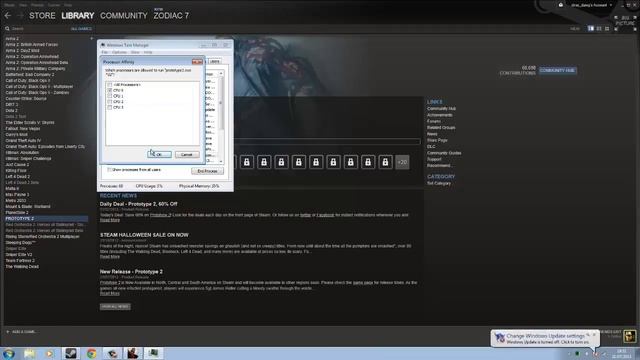Open the COMMUNITY HUB button
Screen dimensions: 640x360
(x=558, y=71)
